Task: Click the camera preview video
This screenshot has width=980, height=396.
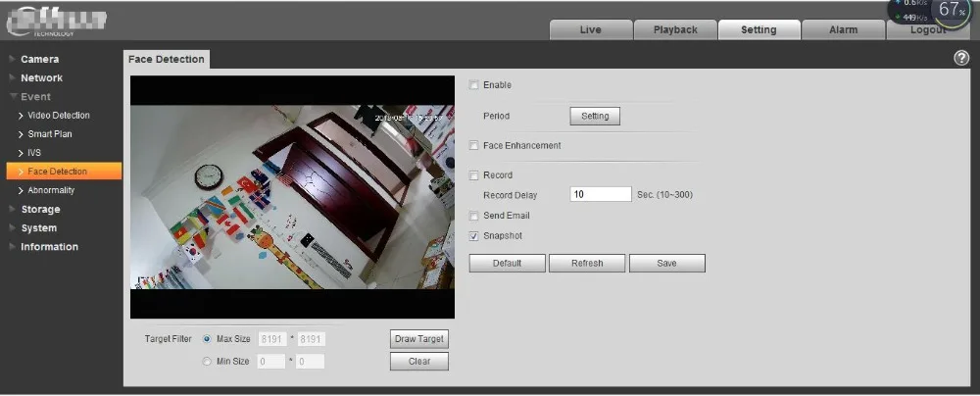Action: pyautogui.click(x=292, y=197)
